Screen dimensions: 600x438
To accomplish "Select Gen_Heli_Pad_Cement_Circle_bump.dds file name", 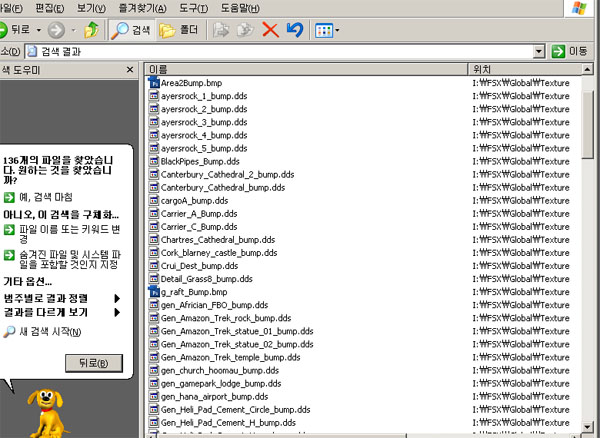I will [x=235, y=409].
